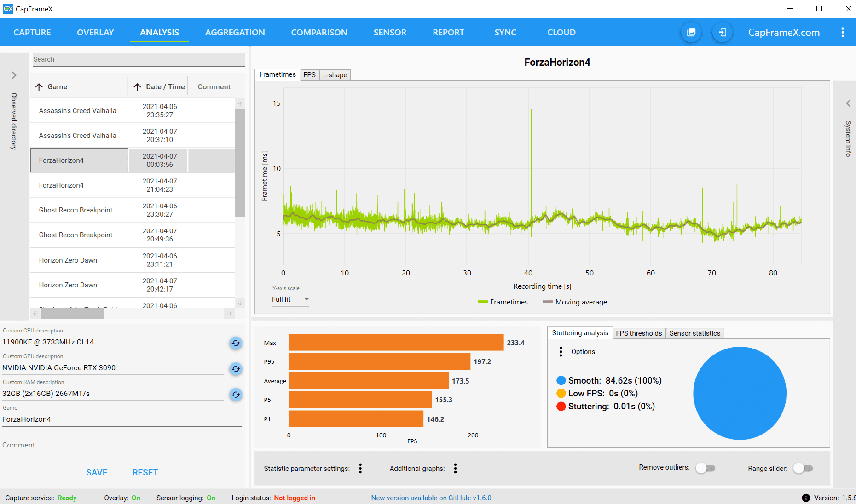
Task: Edit the Game name field
Action: [x=122, y=419]
